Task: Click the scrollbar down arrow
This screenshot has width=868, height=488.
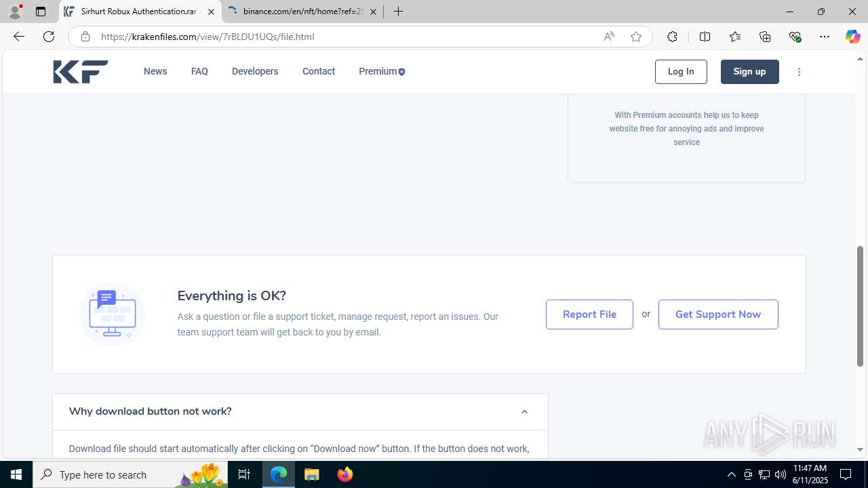Action: point(860,449)
